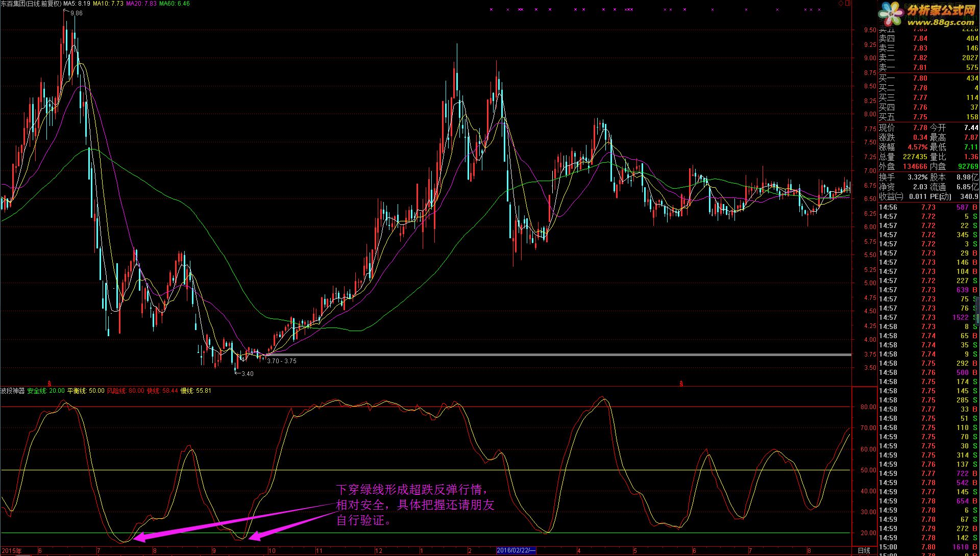The height and width of the screenshot is (556, 980).
Task: Click the 买一 bid row at 7.80
Action: 928,78
